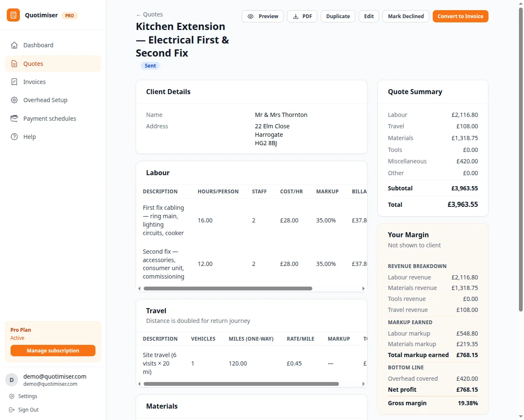Click the user avatar with letter D

(x=12, y=380)
